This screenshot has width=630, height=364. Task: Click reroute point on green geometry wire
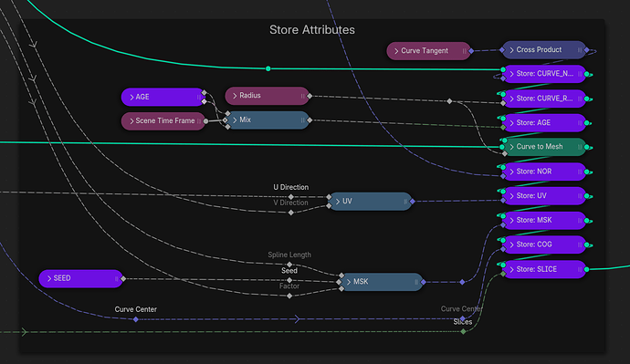click(268, 68)
